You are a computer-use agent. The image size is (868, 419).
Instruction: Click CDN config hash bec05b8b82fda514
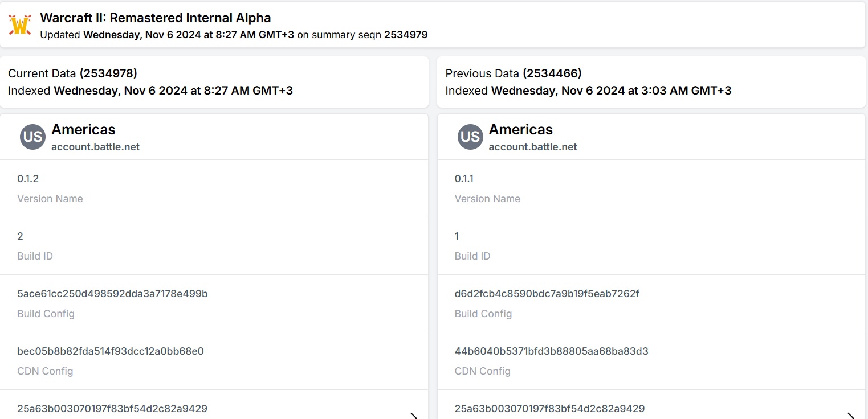click(110, 351)
